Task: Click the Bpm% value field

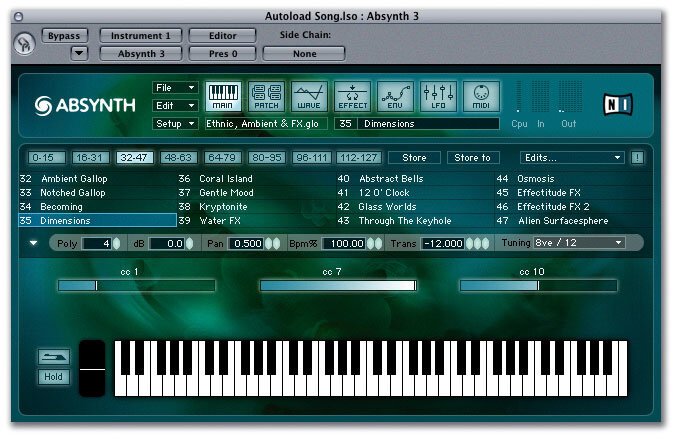Action: [x=344, y=243]
